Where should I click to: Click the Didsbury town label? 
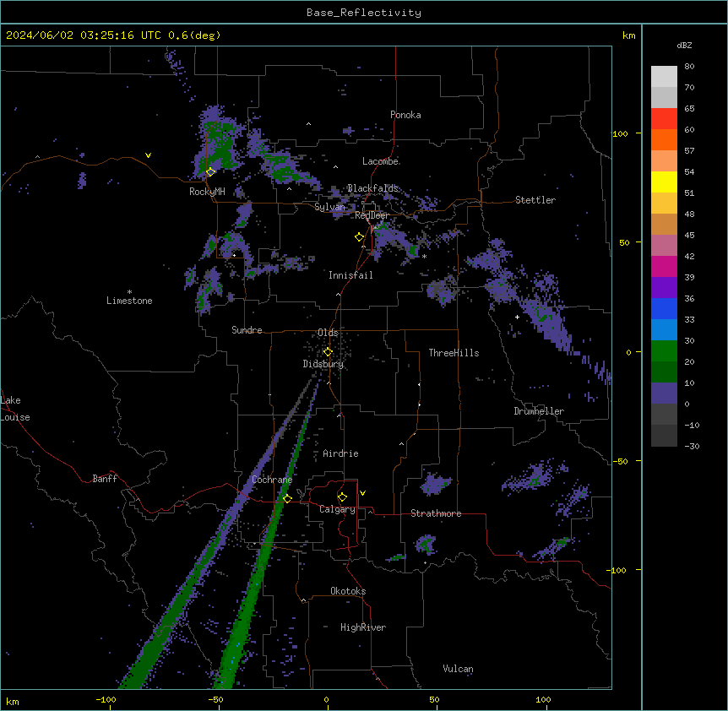(x=323, y=364)
